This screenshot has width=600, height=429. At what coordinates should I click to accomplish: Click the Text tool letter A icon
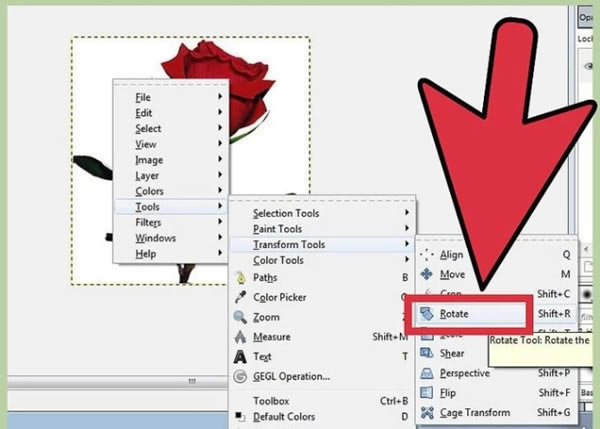pos(240,357)
